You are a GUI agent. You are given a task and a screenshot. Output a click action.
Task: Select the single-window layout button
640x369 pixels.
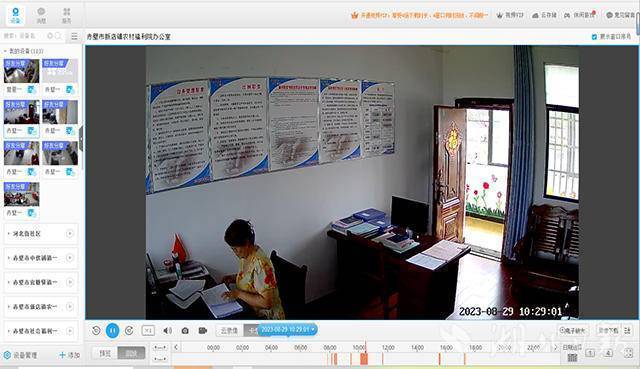tap(590, 353)
